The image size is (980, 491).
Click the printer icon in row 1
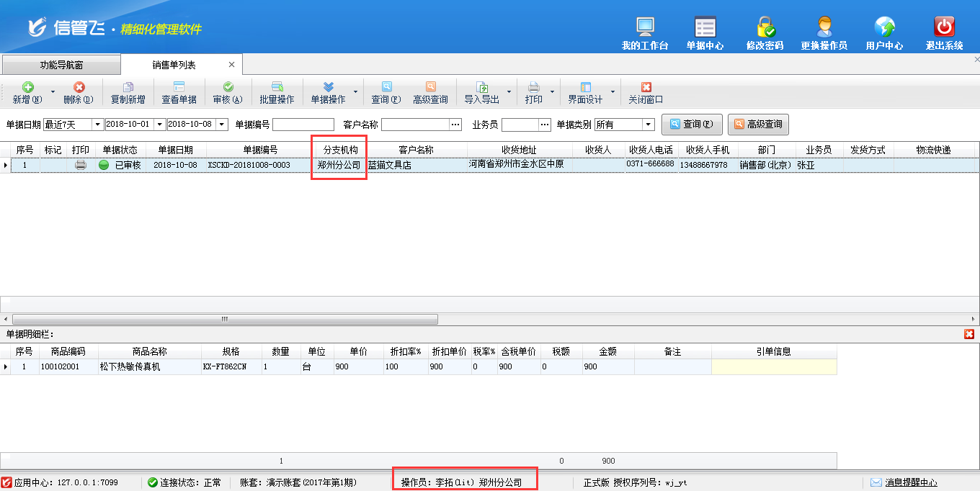81,165
